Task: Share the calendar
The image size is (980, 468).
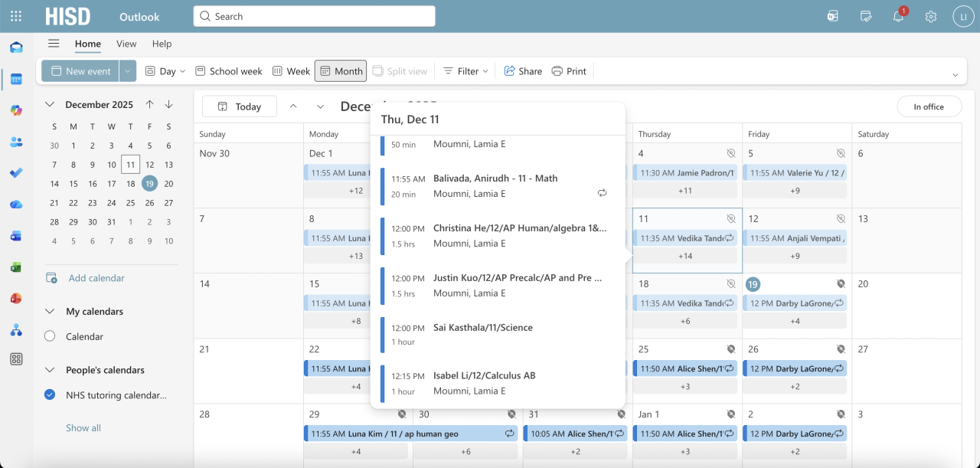Action: (523, 71)
